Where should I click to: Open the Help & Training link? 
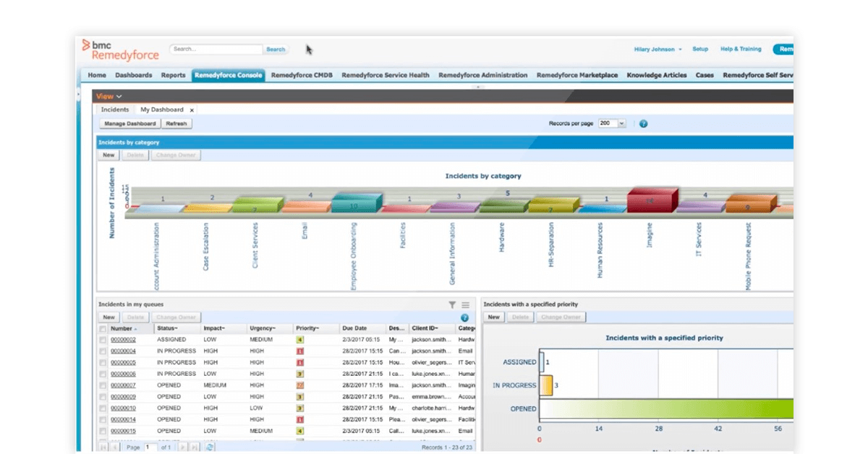coord(741,49)
